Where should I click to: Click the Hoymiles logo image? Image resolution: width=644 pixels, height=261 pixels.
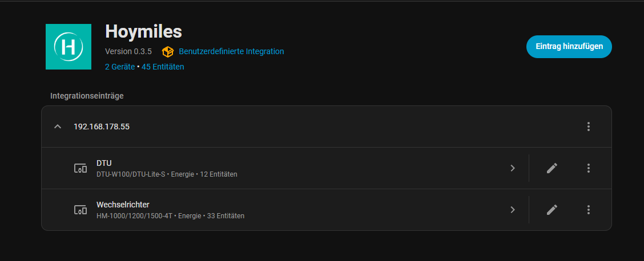[69, 47]
